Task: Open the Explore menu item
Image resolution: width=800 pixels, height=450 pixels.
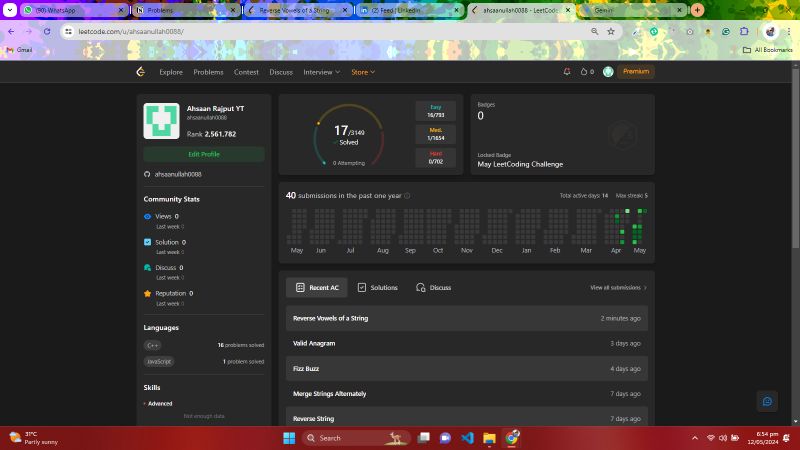Action: pos(171,72)
